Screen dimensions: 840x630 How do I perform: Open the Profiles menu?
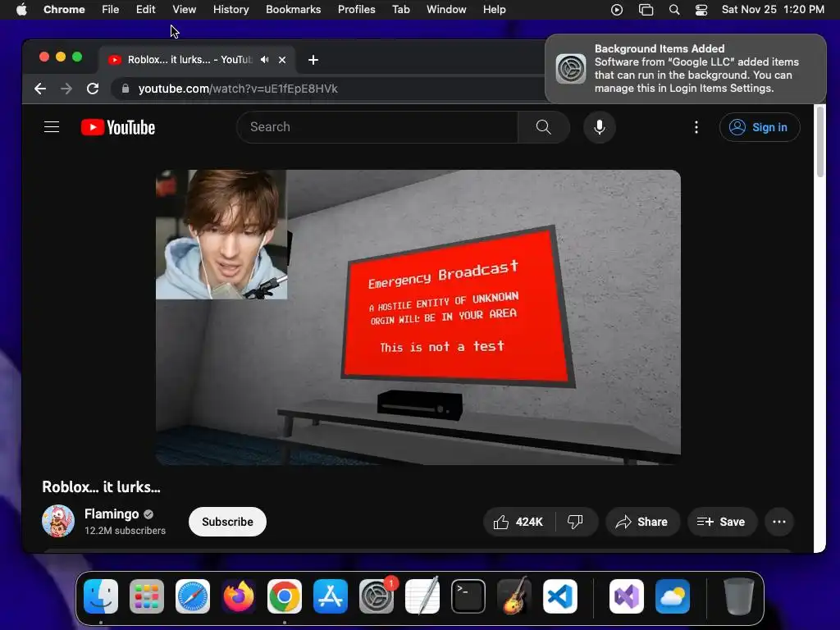click(x=356, y=10)
